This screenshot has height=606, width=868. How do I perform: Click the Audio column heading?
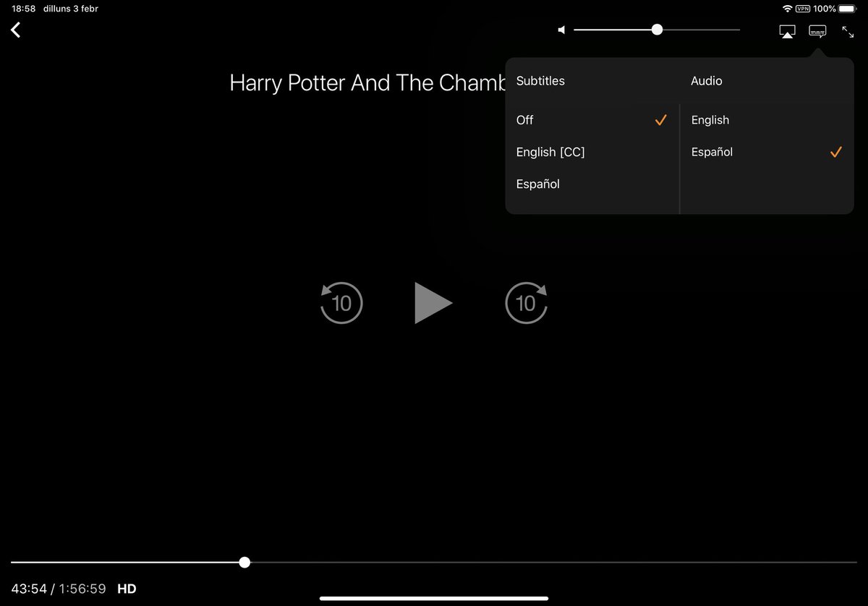click(x=707, y=81)
